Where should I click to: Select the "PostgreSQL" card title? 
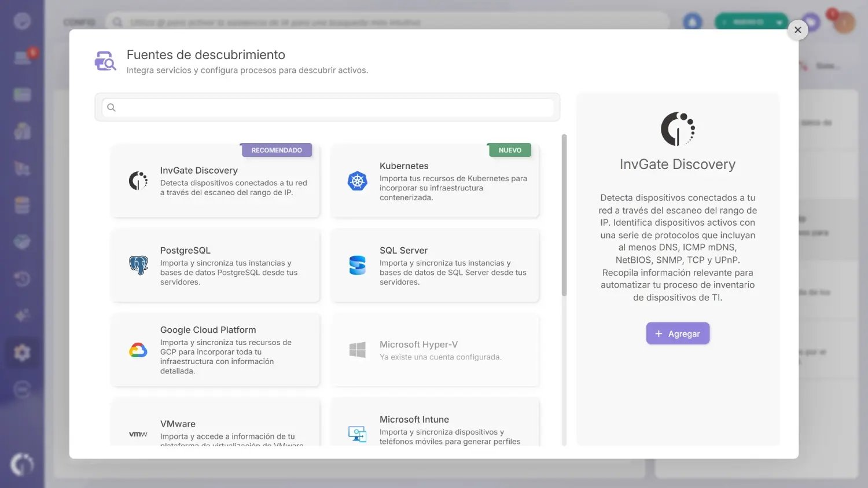pos(185,250)
